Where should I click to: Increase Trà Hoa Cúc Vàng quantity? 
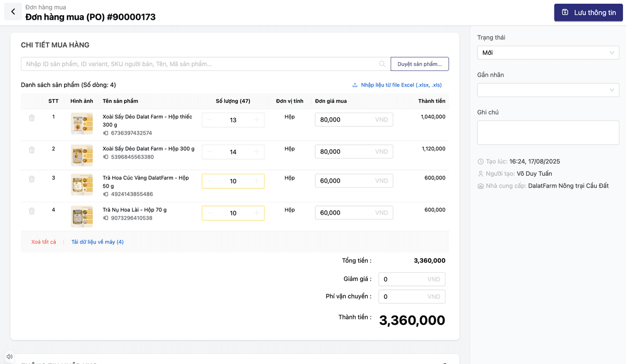click(x=256, y=181)
